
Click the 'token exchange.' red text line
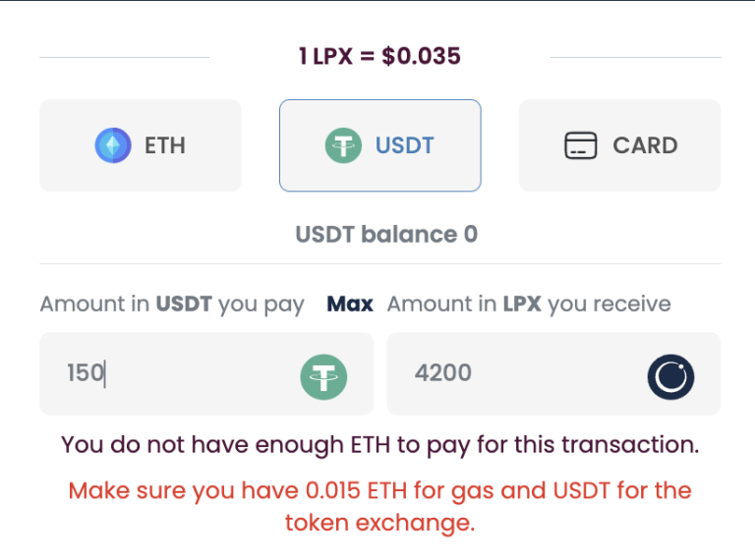coord(379,523)
